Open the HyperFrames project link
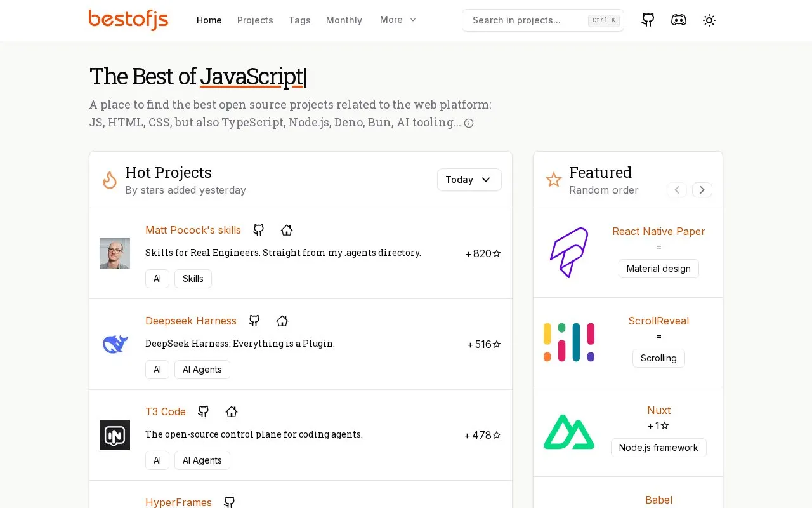Screen dimensions: 812x508 [x=178, y=502]
